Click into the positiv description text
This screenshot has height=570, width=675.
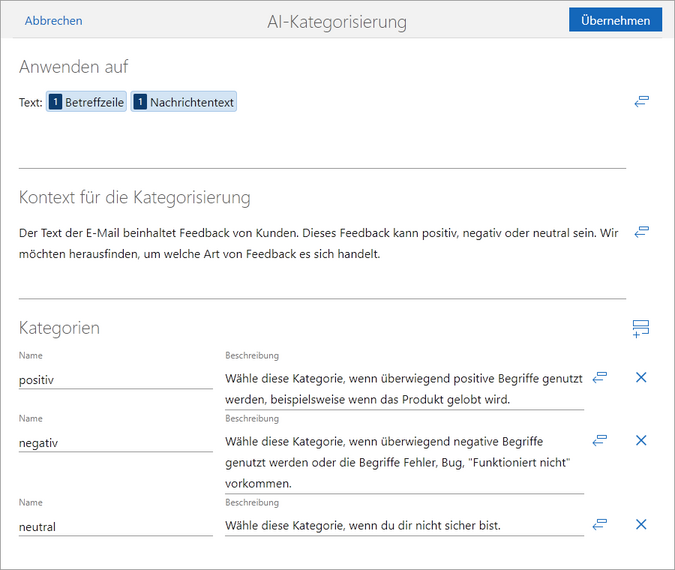coord(403,389)
